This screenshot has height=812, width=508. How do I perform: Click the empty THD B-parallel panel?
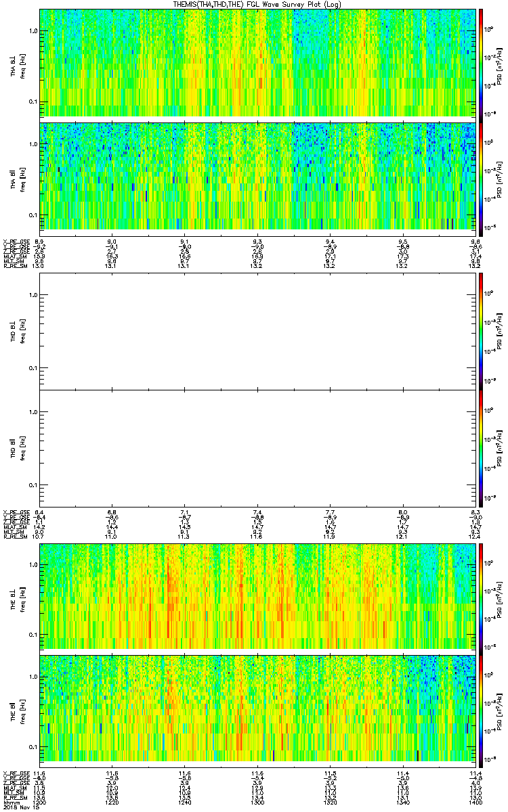(257, 448)
